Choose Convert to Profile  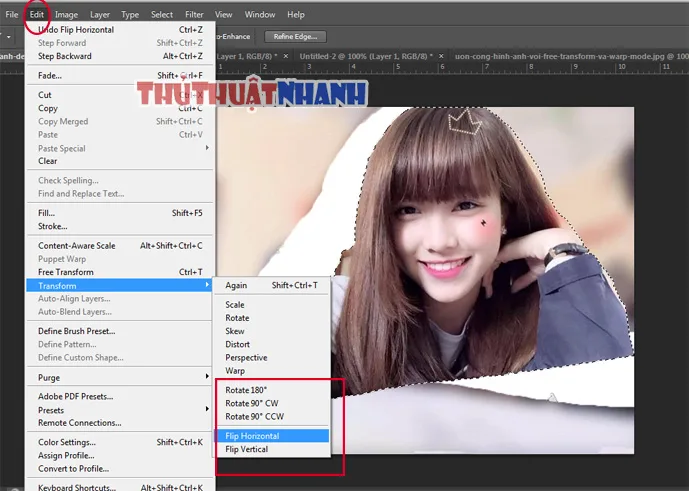[x=120, y=468]
